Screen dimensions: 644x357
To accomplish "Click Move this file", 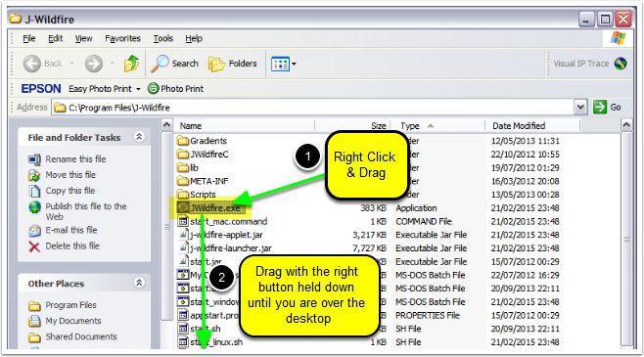I will 70,175.
